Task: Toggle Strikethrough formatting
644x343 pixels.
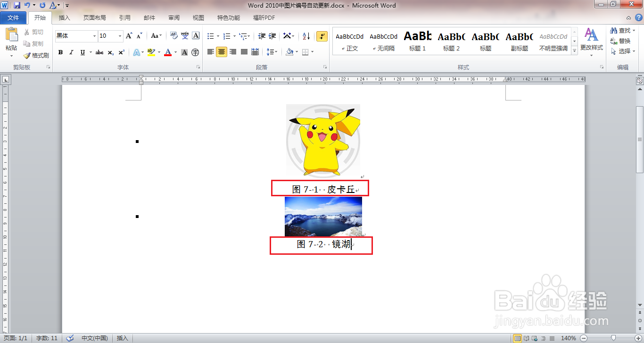Action: 99,52
